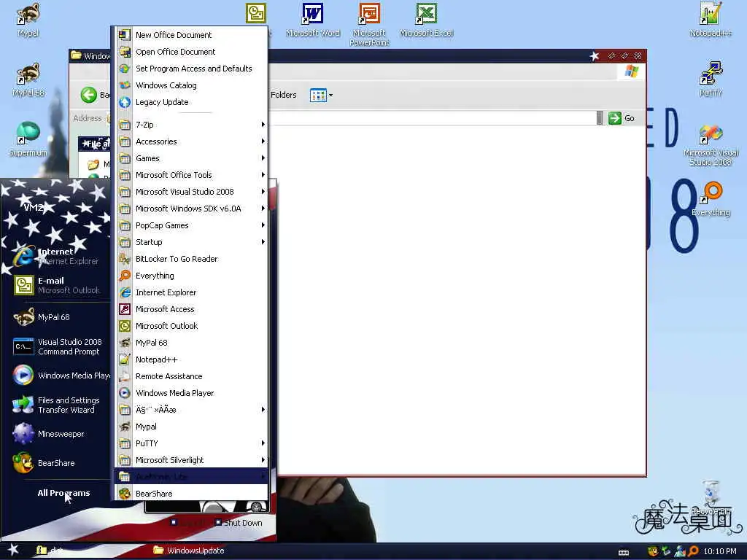
Task: Open Files and Settings Transfer Wizard
Action: tap(56, 405)
